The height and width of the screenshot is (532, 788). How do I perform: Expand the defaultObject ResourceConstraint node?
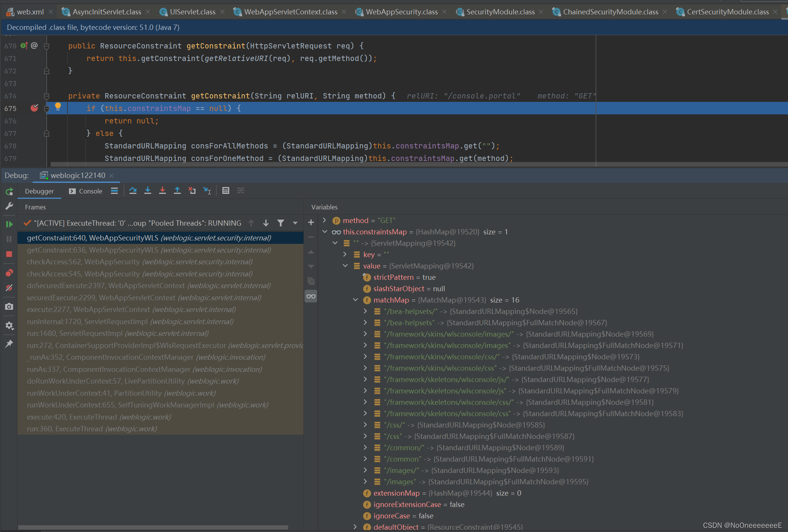point(355,527)
